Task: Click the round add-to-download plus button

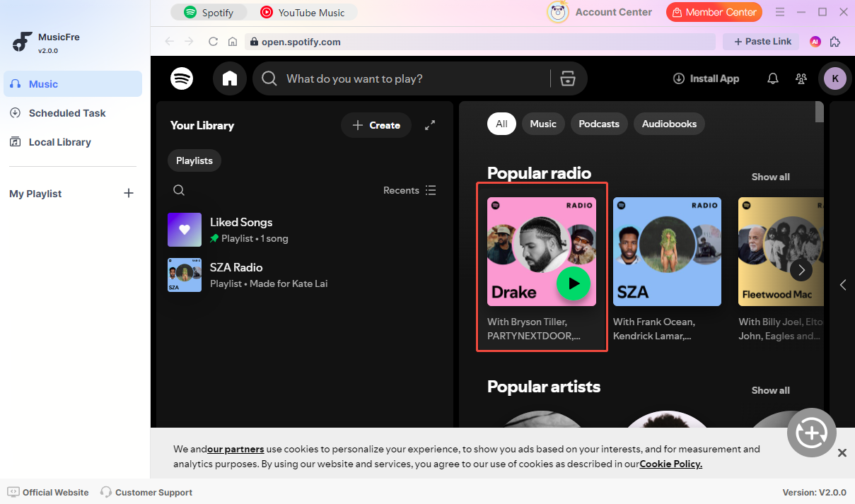Action: click(x=812, y=433)
